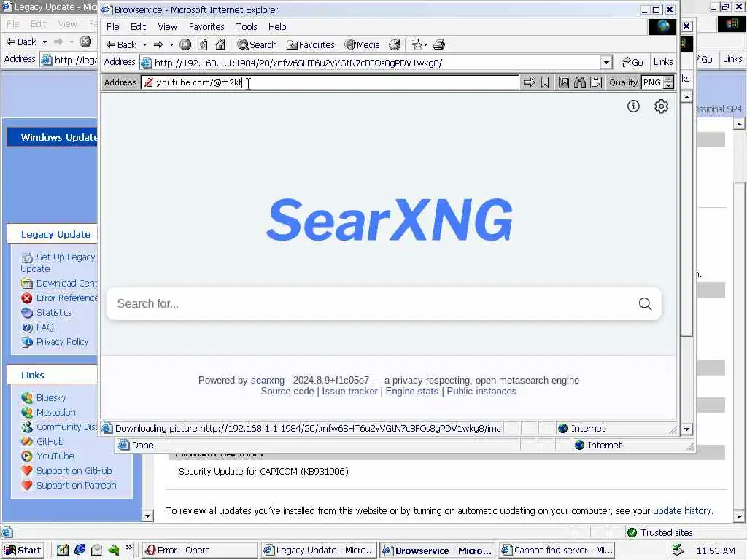Open the Issue tracker link
This screenshot has width=747, height=560.
tap(349, 392)
